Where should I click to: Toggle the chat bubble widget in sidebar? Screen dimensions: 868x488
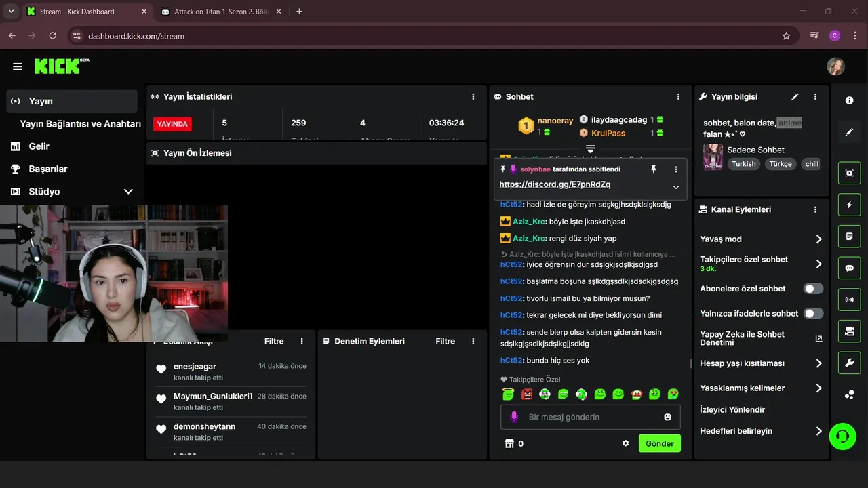850,268
